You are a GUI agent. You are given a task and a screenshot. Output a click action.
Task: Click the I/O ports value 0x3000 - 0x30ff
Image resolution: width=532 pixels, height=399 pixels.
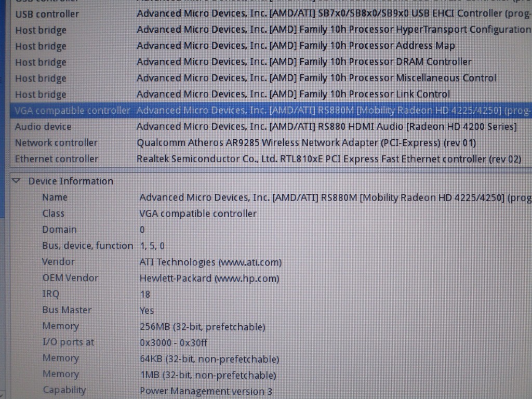coord(174,343)
